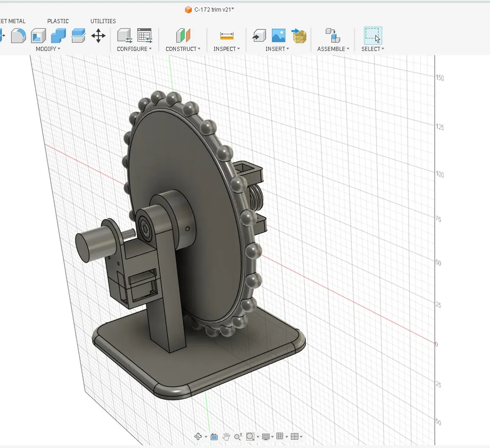Switch to the SHEET METAL tab
Image resolution: width=490 pixels, height=448 pixels.
click(x=13, y=21)
